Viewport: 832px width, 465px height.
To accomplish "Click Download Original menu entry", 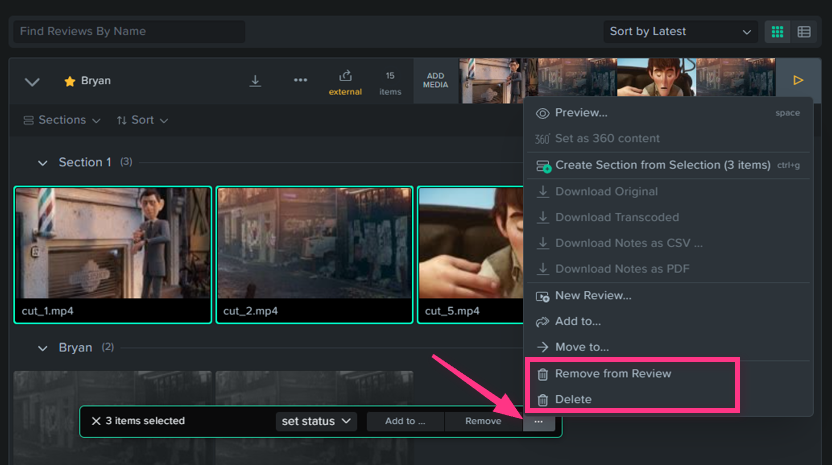I will 669,192.
